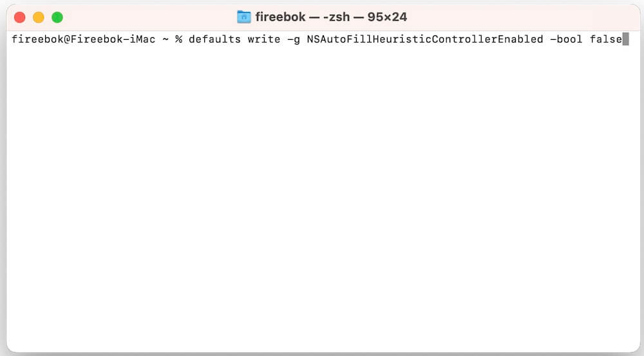The image size is (644, 356).
Task: Click the word 'defaults' in the command
Action: coord(215,39)
